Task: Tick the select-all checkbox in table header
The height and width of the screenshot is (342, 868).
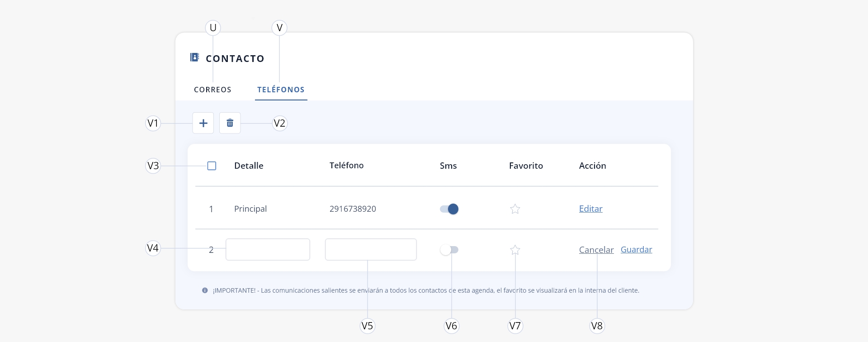Action: point(212,166)
